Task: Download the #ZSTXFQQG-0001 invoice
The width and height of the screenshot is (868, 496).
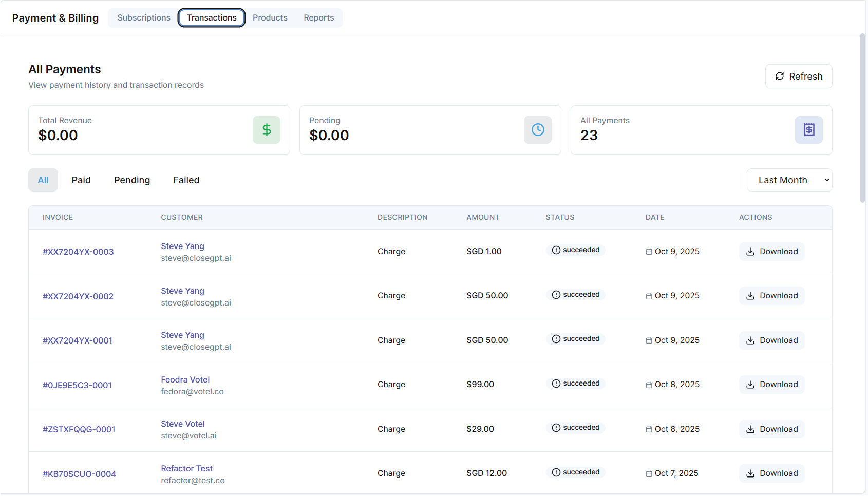Action: [771, 429]
